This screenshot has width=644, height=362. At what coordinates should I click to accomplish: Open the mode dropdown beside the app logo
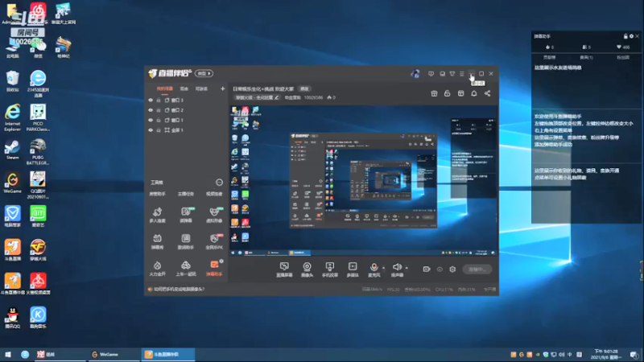204,73
